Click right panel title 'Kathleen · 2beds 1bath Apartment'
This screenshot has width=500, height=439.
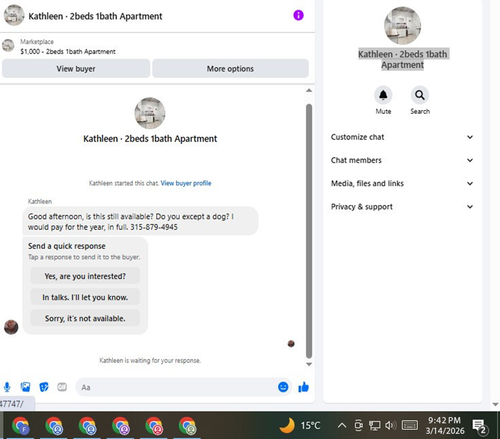coord(402,59)
